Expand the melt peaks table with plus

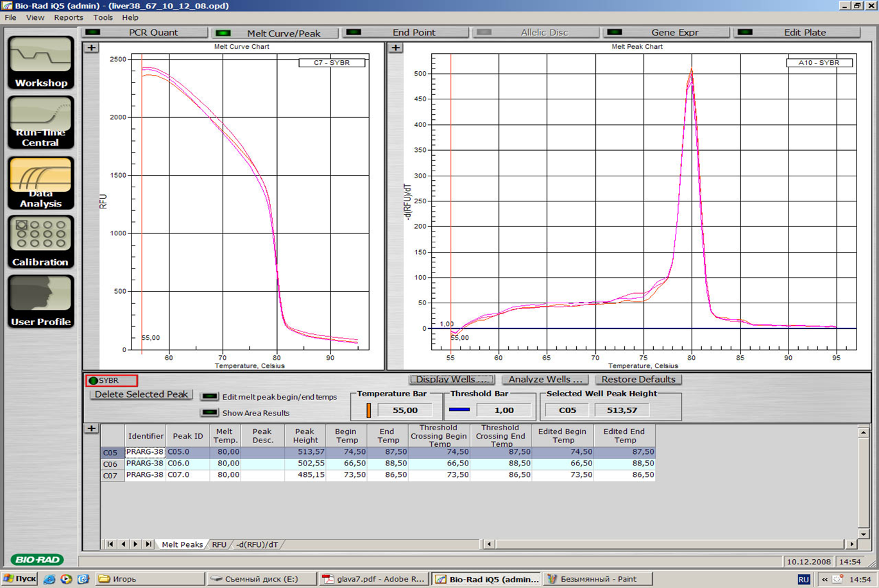91,428
